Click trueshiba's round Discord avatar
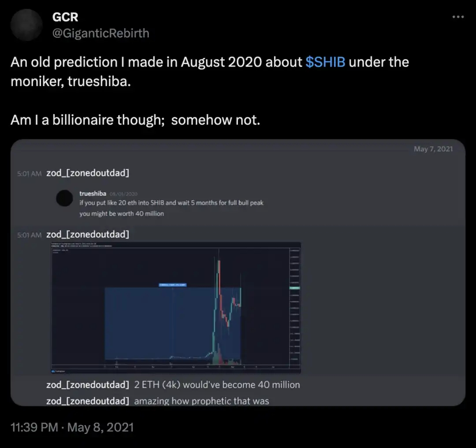Image resolution: width=476 pixels, height=448 pixels. point(64,198)
